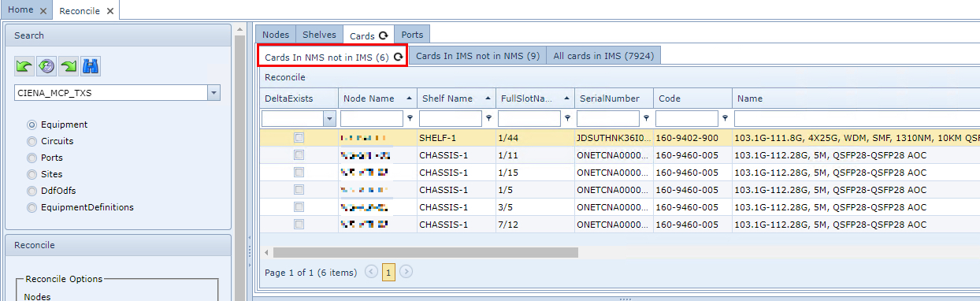Screen dimensions: 980x301
Task: Open filter options for Shelf Name column
Action: [x=488, y=118]
